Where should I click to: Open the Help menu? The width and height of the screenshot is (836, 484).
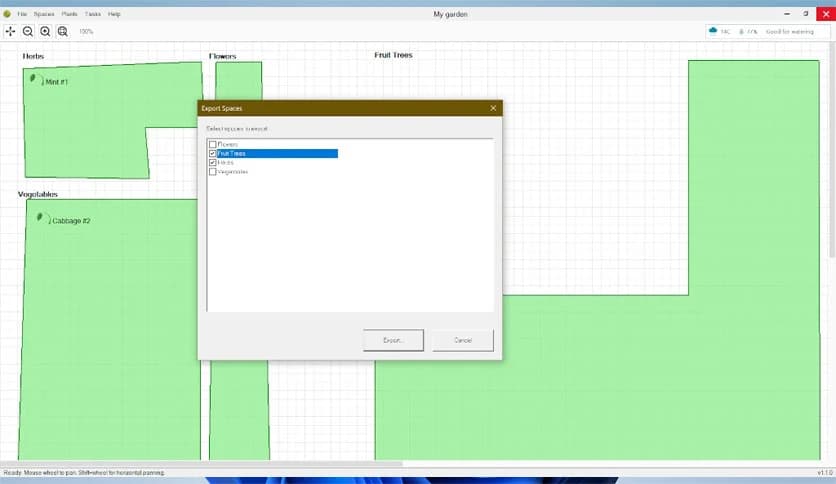pos(114,14)
